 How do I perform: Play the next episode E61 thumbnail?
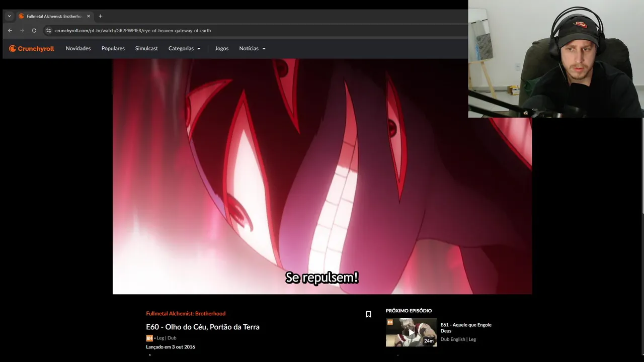pos(411,332)
